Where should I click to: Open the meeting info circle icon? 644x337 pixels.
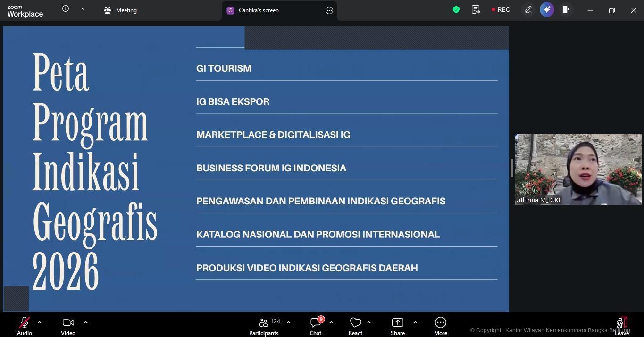pos(66,9)
